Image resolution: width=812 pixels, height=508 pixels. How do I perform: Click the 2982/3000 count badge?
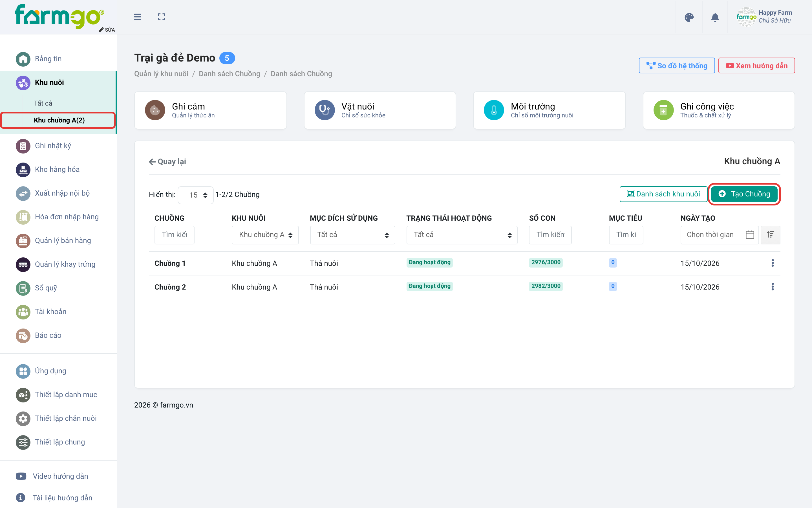[x=546, y=286]
